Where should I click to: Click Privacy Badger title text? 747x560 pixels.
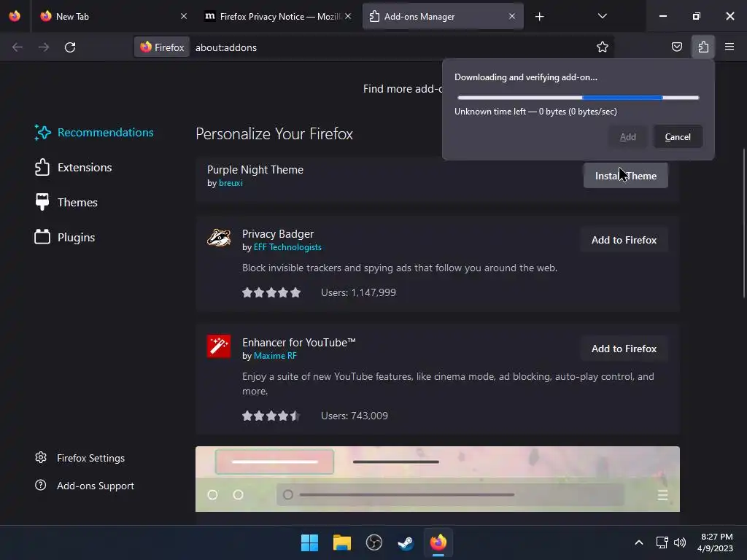tap(278, 234)
